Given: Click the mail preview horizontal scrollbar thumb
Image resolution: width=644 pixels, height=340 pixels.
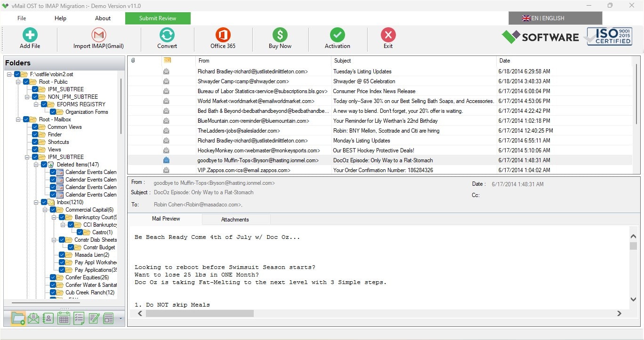Looking at the screenshot, I should click(200, 313).
